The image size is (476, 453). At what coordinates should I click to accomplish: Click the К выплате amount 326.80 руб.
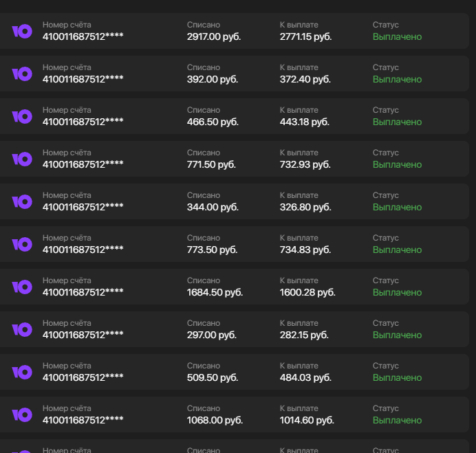(305, 207)
